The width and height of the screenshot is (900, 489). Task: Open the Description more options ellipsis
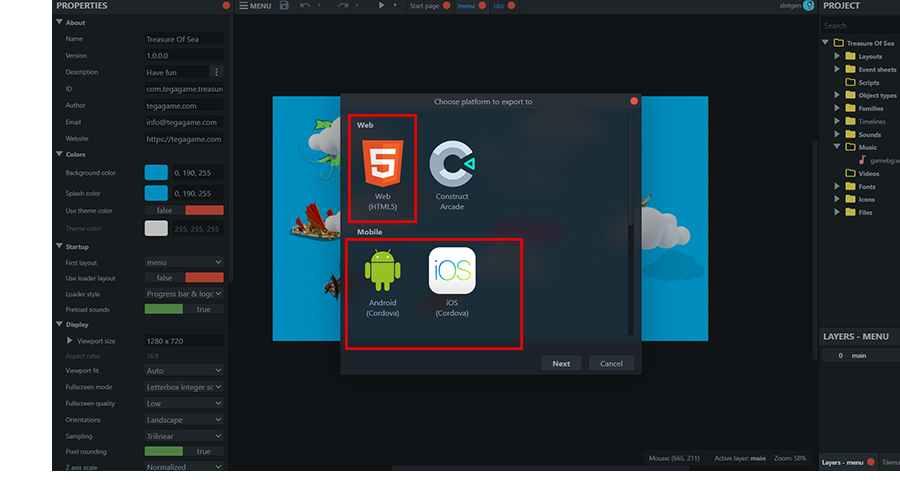pos(216,72)
